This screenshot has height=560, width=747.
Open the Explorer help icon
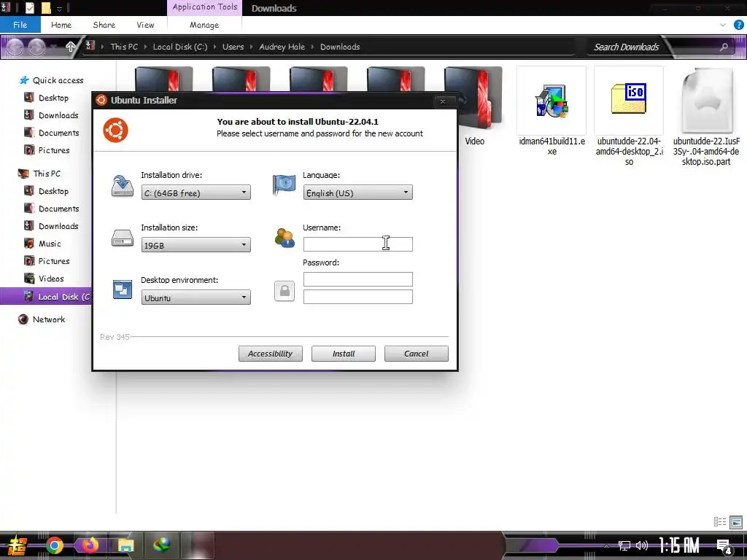tap(738, 25)
